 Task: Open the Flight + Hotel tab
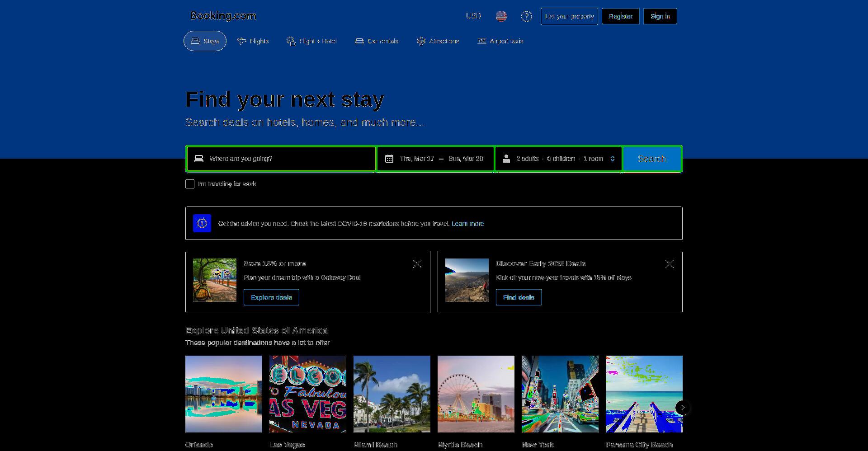click(311, 41)
